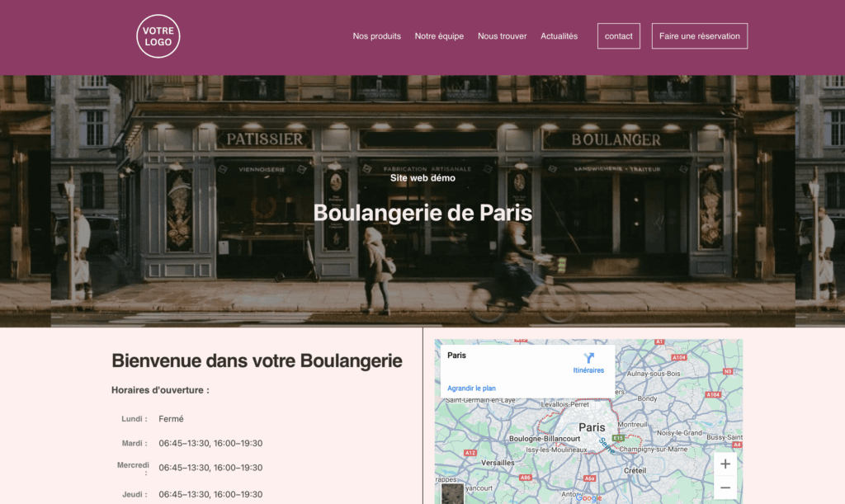
Task: Open the Itinéraires directions icon
Action: point(588,359)
